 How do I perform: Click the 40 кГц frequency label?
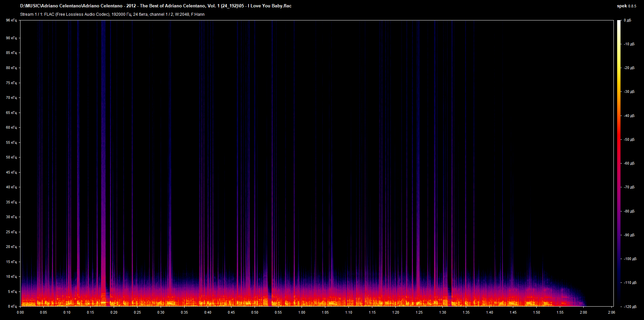point(11,187)
